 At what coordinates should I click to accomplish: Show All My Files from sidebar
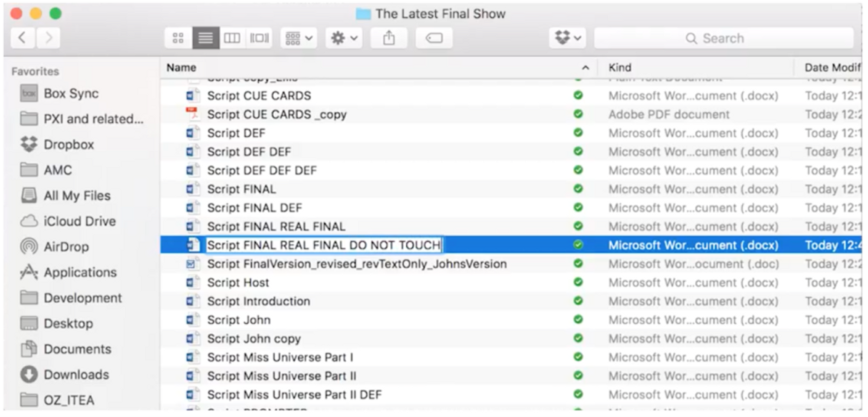pos(65,196)
